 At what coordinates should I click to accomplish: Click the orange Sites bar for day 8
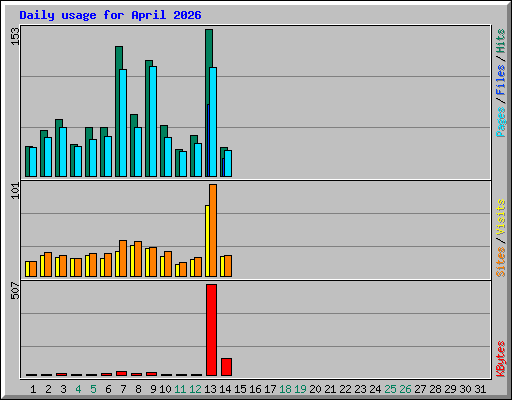pyautogui.click(x=138, y=259)
